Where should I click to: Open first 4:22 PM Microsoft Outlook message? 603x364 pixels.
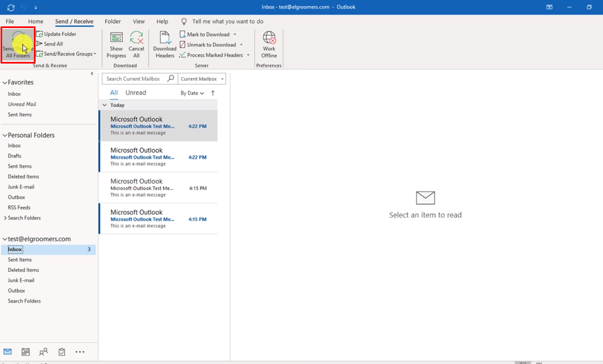(158, 125)
